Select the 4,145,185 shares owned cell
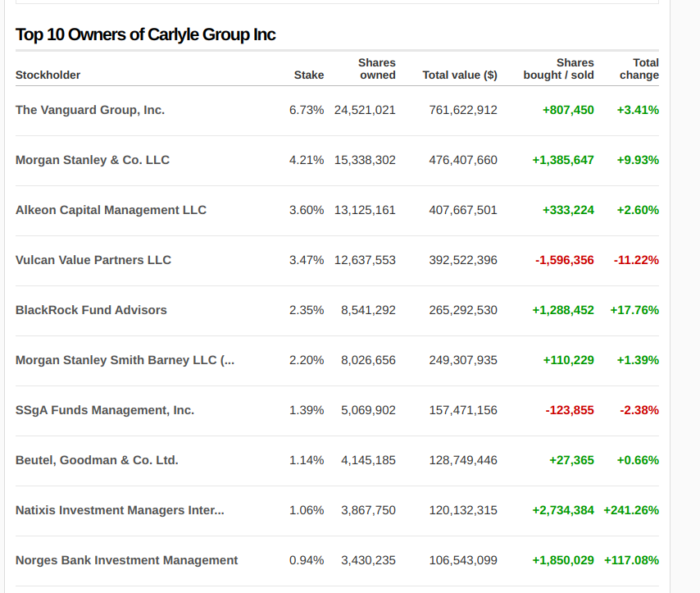 (x=368, y=460)
